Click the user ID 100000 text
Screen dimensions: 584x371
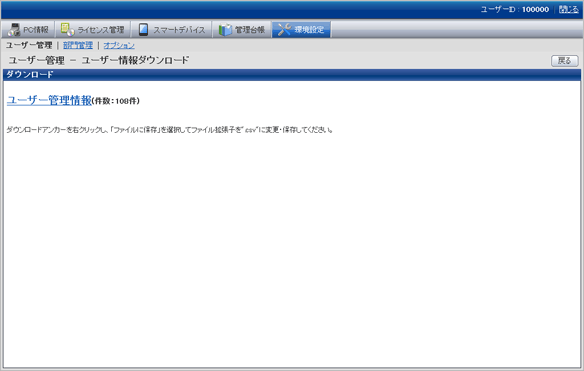pyautogui.click(x=535, y=9)
